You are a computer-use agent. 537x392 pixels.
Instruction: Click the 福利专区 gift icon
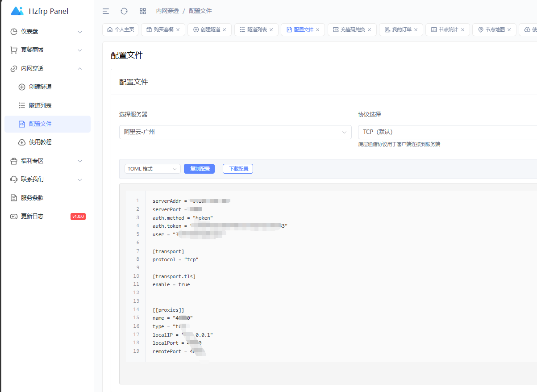14,161
